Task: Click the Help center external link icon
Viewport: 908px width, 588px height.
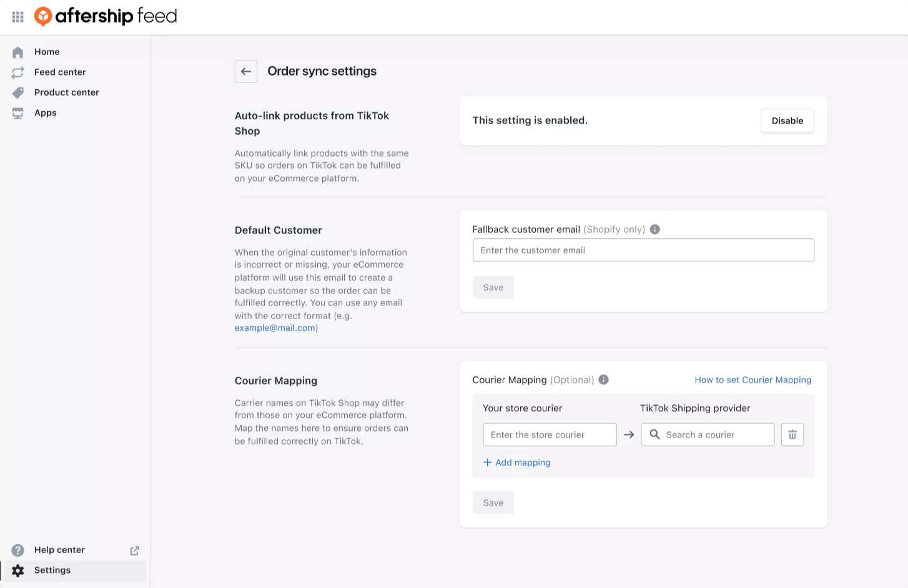Action: click(x=134, y=550)
